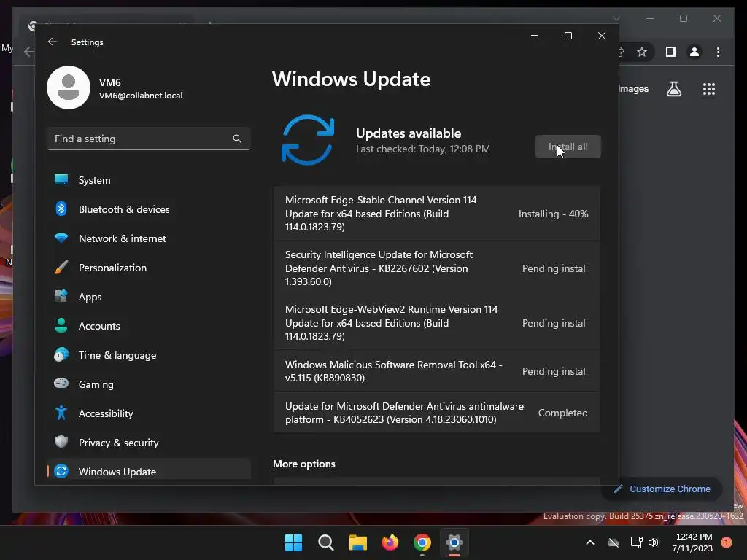
Task: Click the cloud sync tray icon
Action: point(614,542)
